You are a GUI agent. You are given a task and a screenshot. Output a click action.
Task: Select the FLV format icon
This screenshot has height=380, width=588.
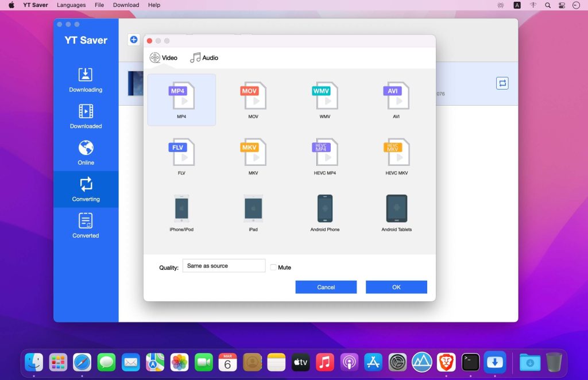(x=181, y=154)
